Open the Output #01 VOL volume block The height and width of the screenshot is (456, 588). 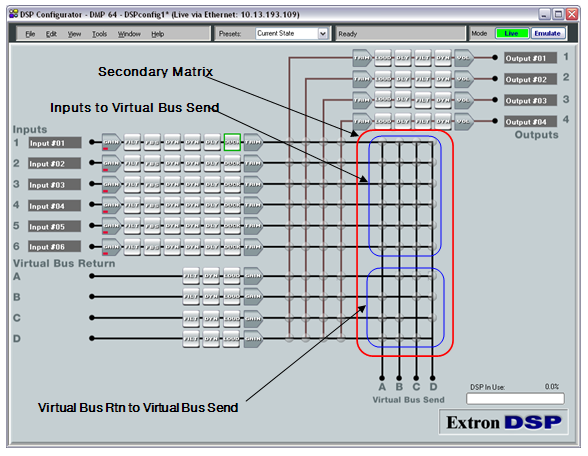464,58
